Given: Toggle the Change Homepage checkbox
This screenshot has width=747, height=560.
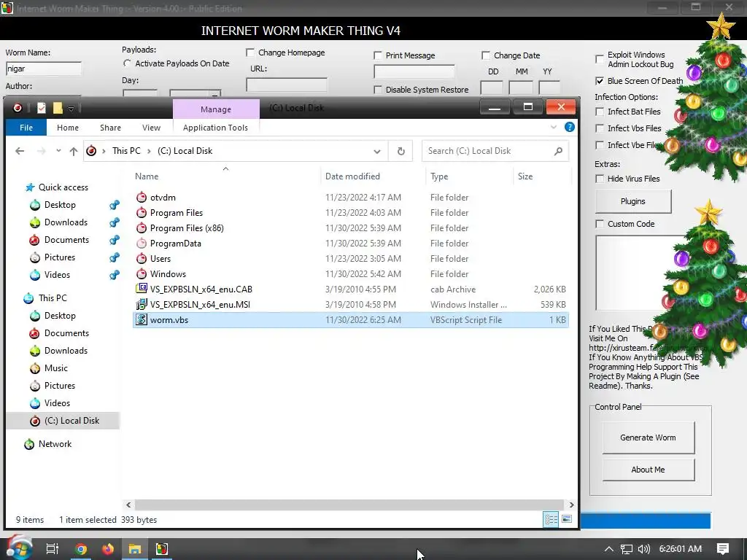Looking at the screenshot, I should click(x=250, y=52).
